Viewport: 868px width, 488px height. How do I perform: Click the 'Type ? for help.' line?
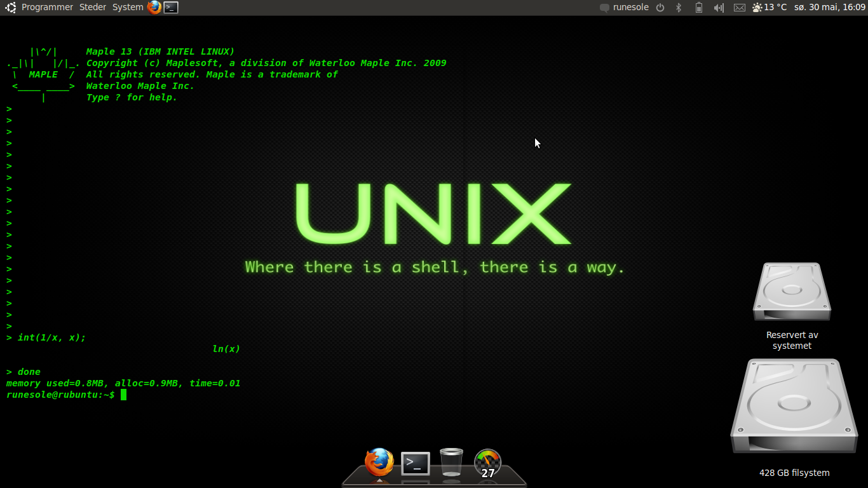[132, 97]
